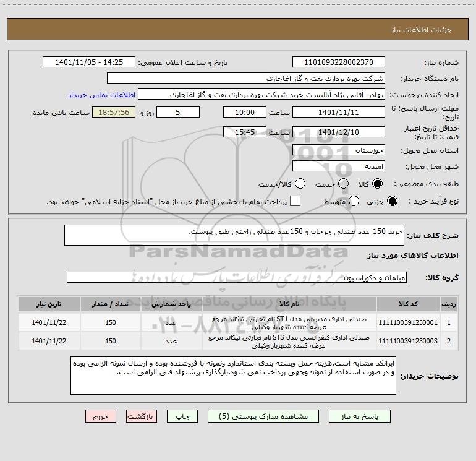Click price validity time 15:45
Viewport: 476px width, 461px height.
coord(245,132)
